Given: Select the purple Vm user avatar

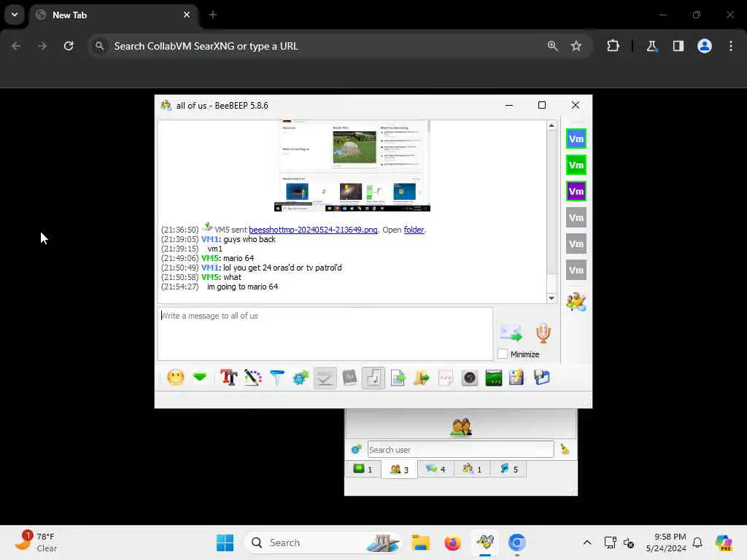Looking at the screenshot, I should 576,192.
